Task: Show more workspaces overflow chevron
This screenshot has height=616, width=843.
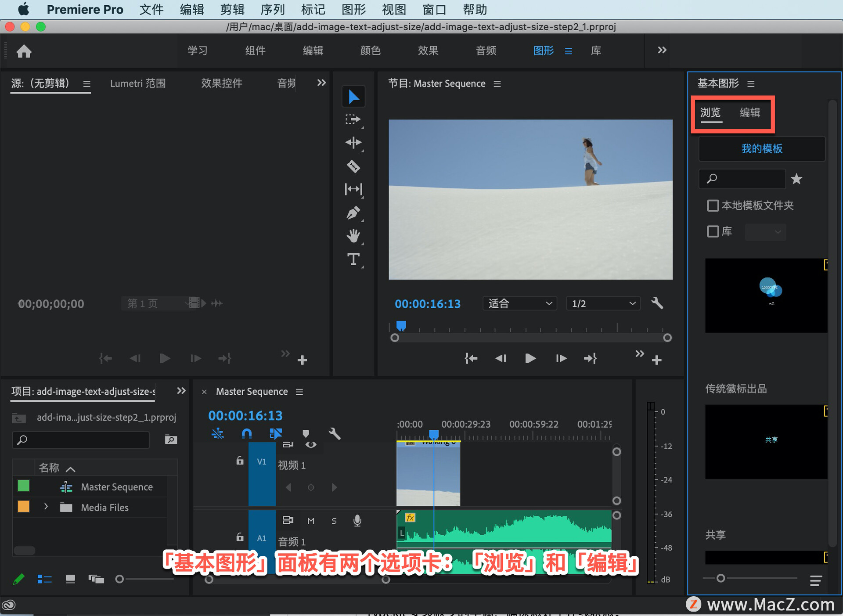Action: pos(662,50)
